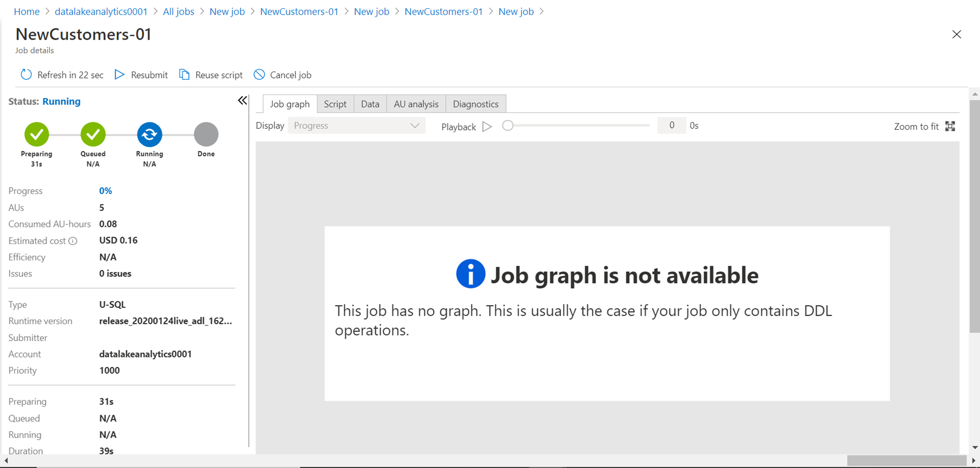Click the Queued stage green checkmark
980x468 pixels.
pyautogui.click(x=93, y=134)
